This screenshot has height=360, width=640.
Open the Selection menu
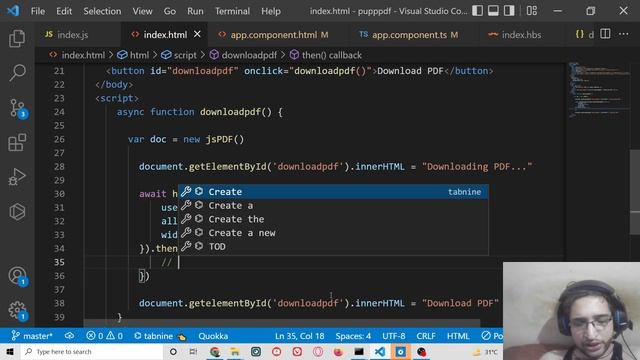click(102, 11)
